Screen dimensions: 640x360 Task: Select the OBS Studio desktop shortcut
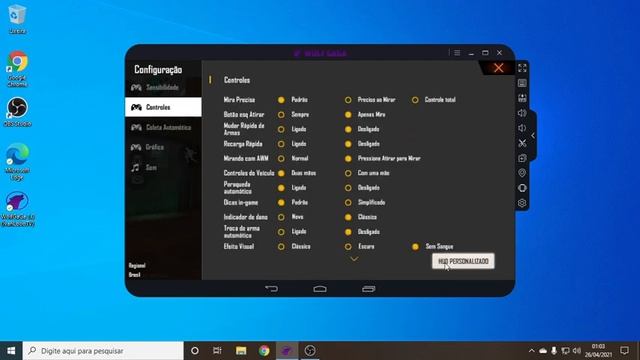17,112
